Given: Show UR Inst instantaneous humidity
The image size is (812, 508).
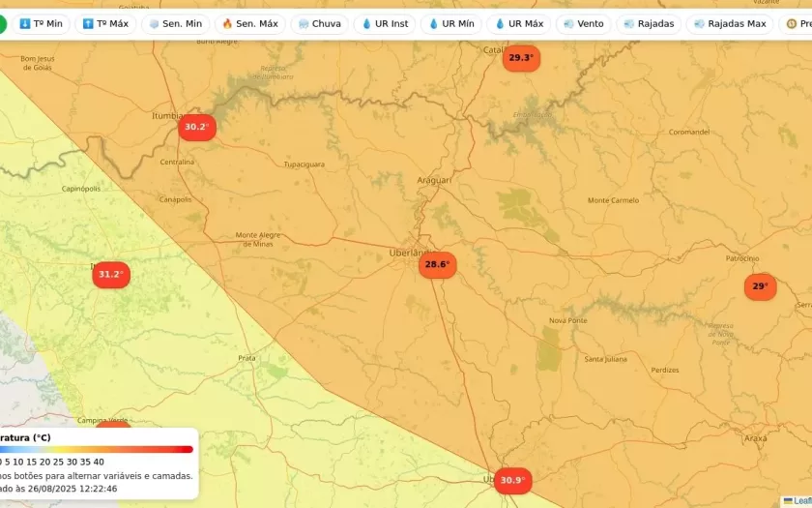Looking at the screenshot, I should click(x=385, y=23).
